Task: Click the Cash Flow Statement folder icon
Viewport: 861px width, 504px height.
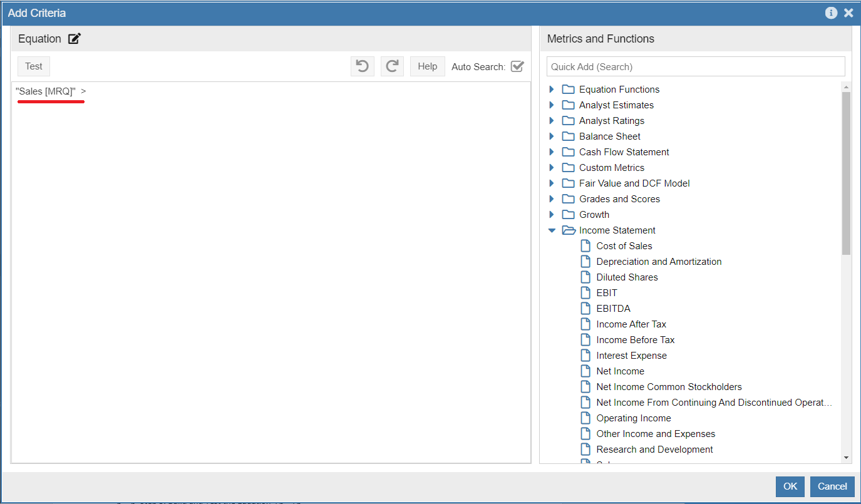Action: [x=568, y=152]
